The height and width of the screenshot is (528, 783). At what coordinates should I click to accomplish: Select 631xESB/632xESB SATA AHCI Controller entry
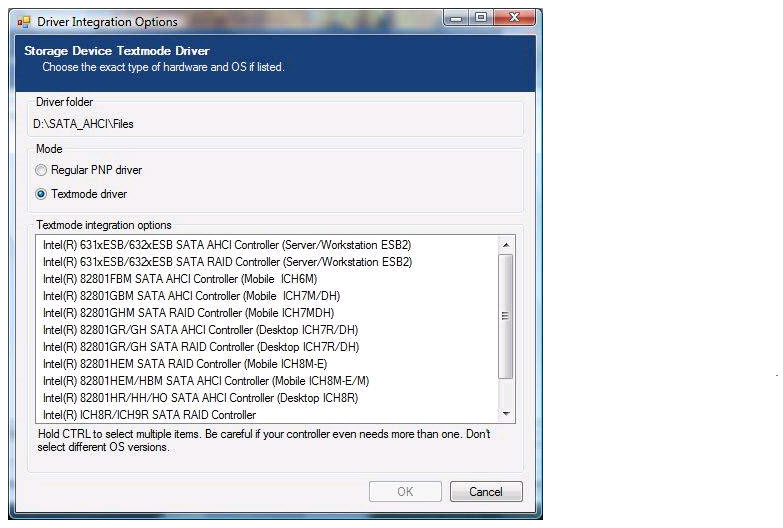pyautogui.click(x=227, y=245)
